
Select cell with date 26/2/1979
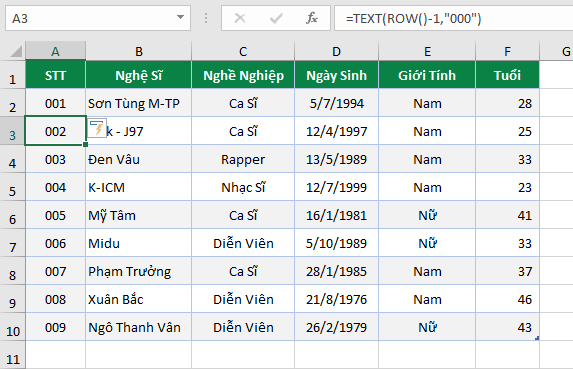[x=337, y=327]
